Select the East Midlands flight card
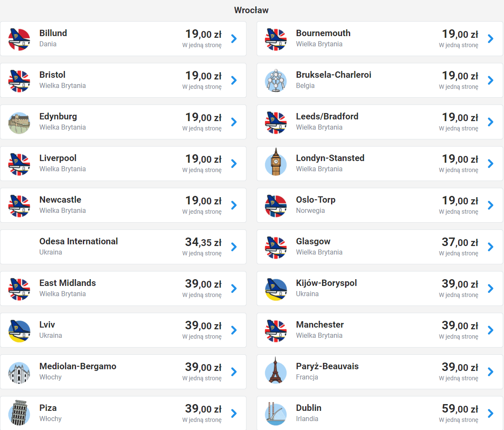504x430 pixels. 123,289
